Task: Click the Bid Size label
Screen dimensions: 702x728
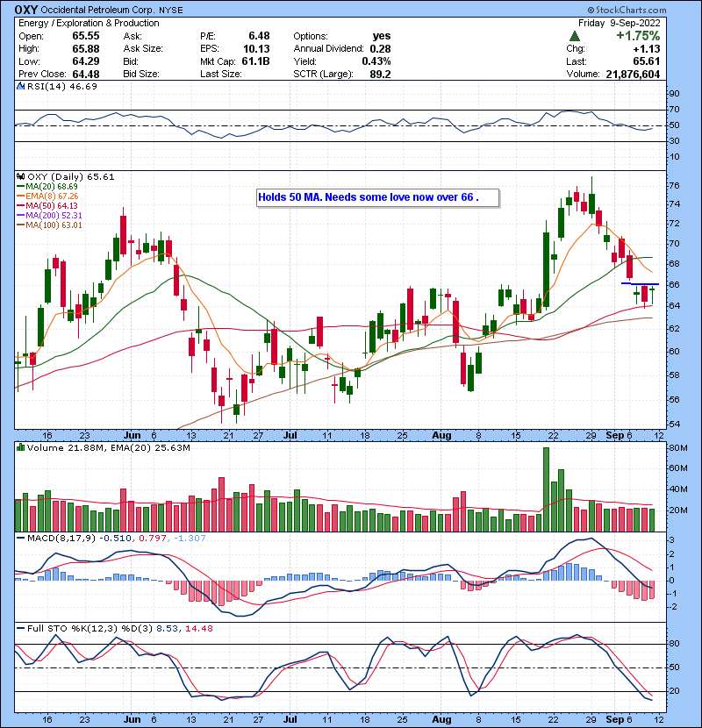Action: [x=141, y=74]
